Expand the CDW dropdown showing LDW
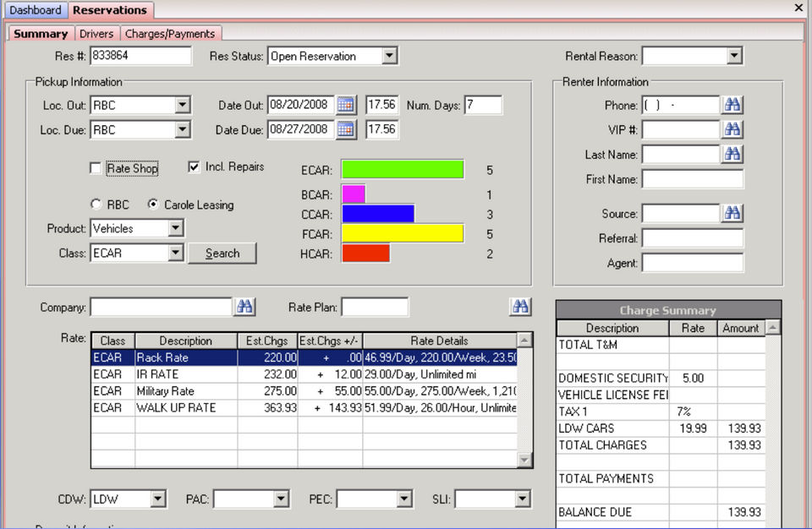This screenshot has height=529, width=812. coord(157,499)
